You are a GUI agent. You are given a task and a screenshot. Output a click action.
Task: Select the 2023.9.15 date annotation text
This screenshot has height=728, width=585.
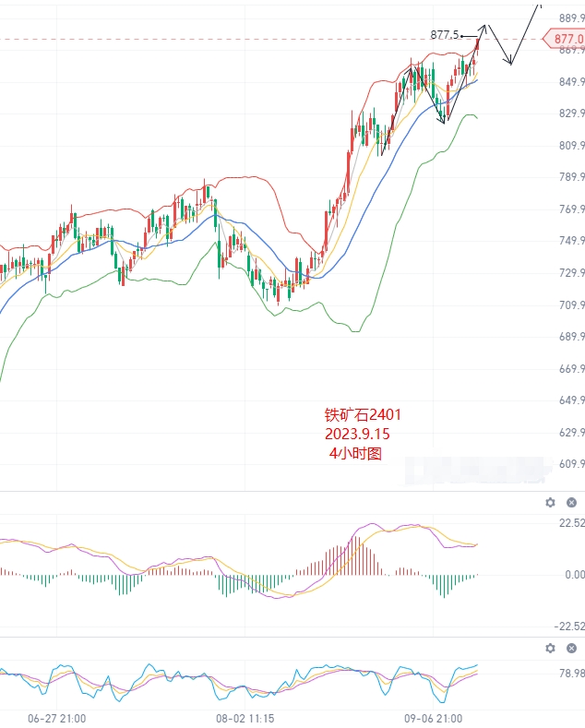[357, 434]
